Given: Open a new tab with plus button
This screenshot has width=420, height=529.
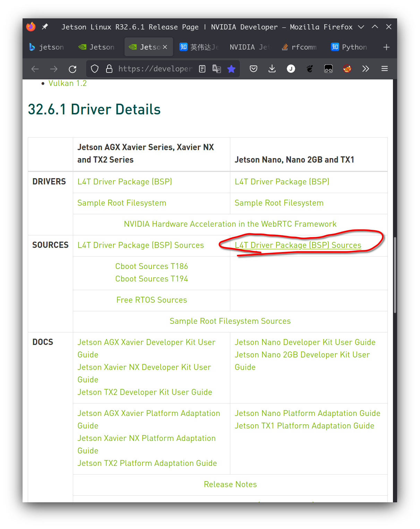Looking at the screenshot, I should pyautogui.click(x=386, y=47).
